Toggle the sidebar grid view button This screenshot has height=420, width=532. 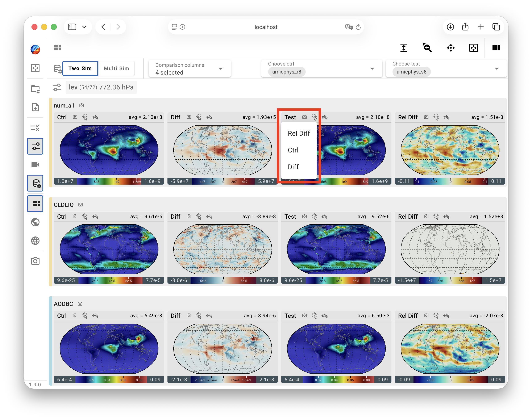[x=35, y=204]
